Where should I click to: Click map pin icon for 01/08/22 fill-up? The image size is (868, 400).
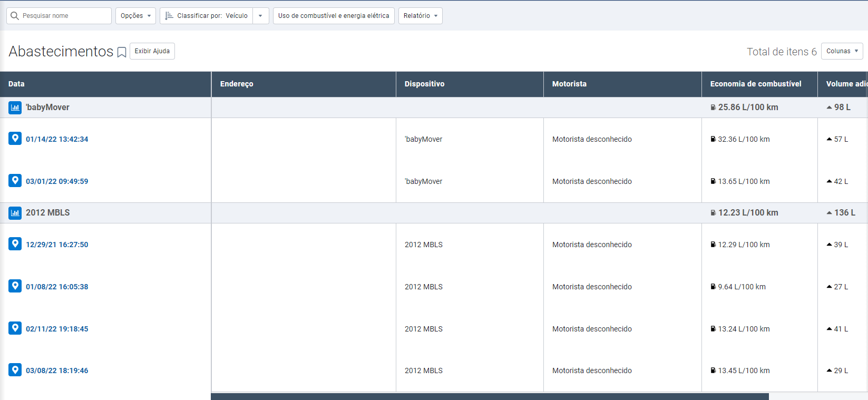point(15,286)
